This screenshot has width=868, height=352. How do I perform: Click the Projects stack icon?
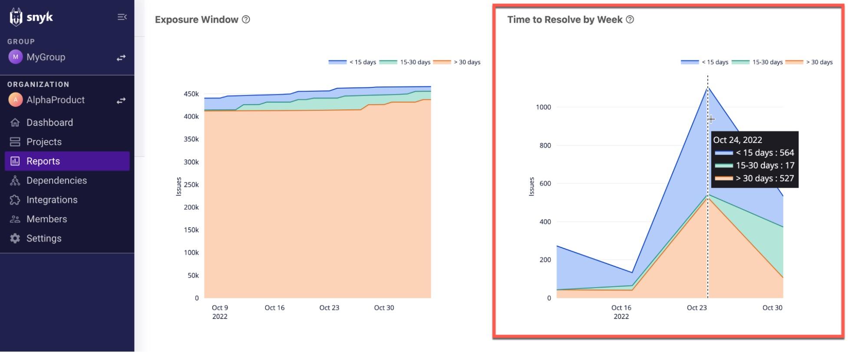[15, 142]
